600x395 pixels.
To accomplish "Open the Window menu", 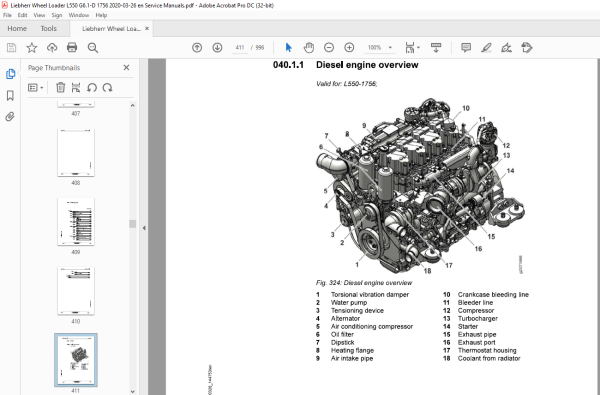I will tap(79, 15).
